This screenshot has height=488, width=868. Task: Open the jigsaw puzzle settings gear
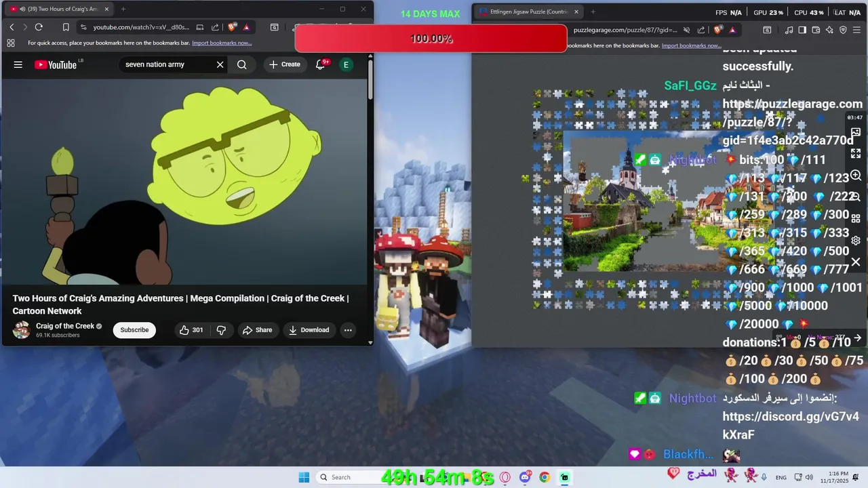coord(856,241)
